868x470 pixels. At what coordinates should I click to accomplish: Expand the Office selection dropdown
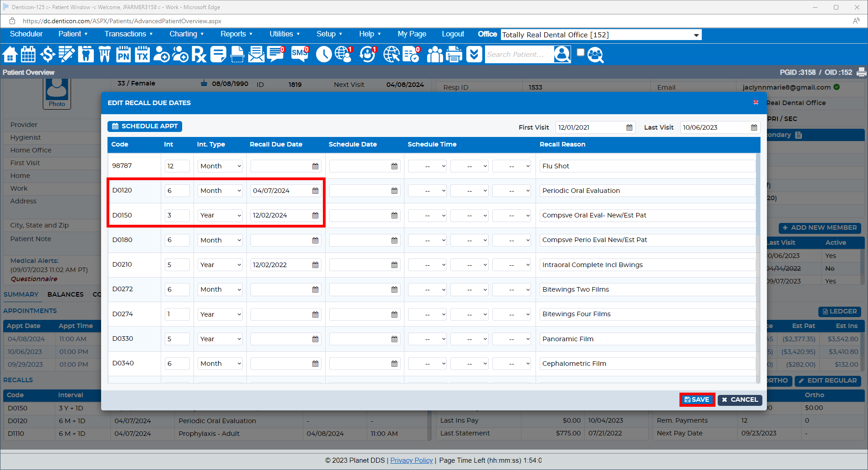[x=696, y=35]
